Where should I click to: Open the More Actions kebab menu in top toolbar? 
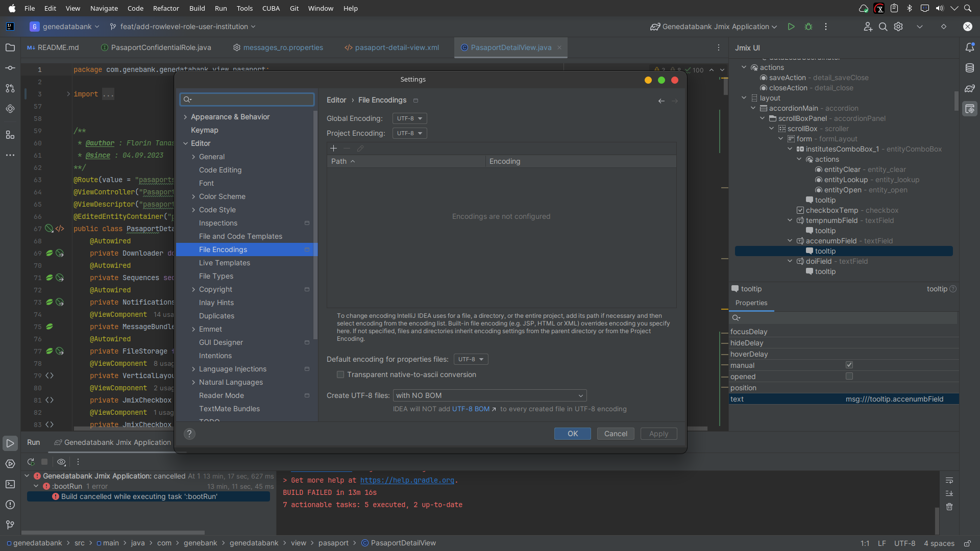tap(826, 27)
